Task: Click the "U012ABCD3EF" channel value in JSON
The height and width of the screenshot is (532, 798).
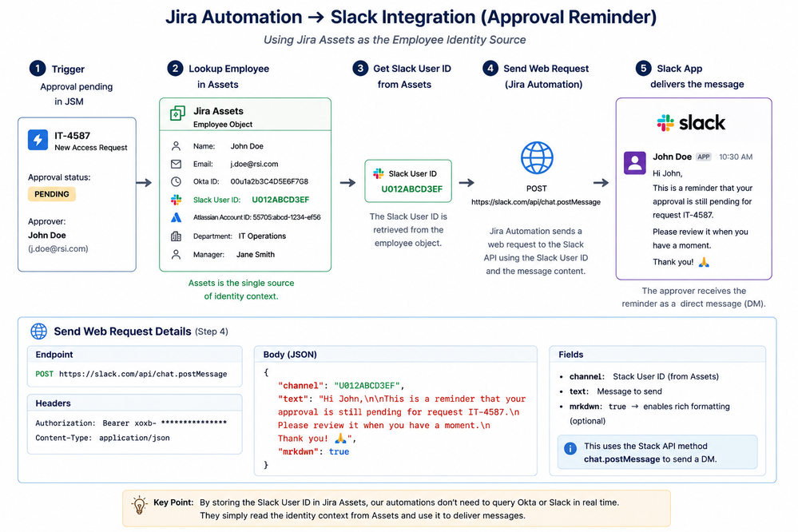Action: [367, 385]
